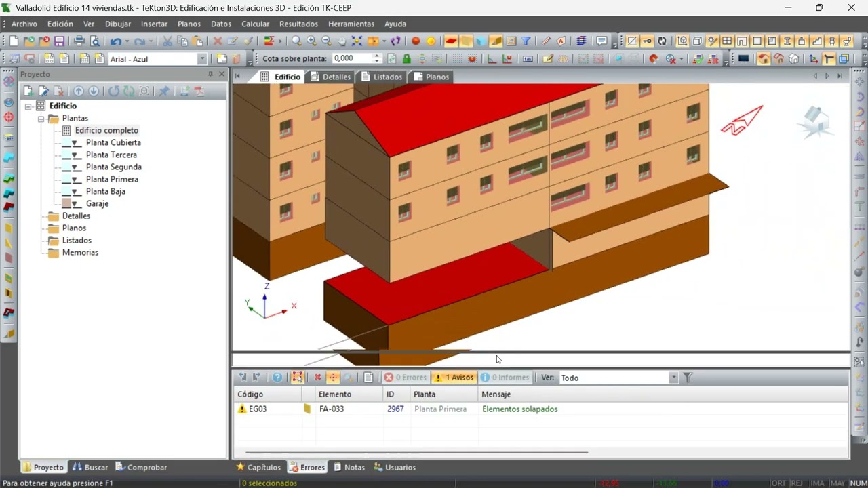Click the move-up arrow icon in Proyecto panel
This screenshot has height=488, width=868.
79,91
